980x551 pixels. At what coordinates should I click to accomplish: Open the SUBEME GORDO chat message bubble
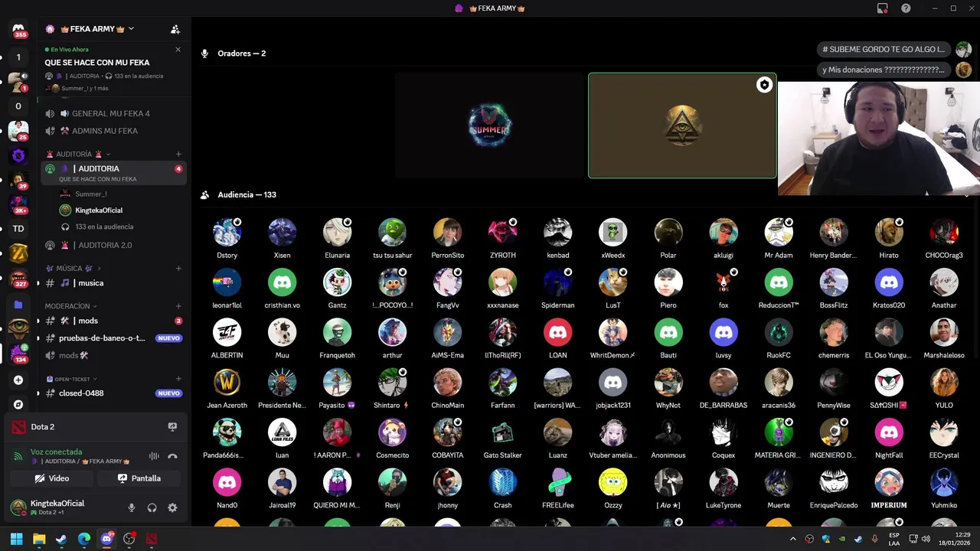tap(884, 49)
